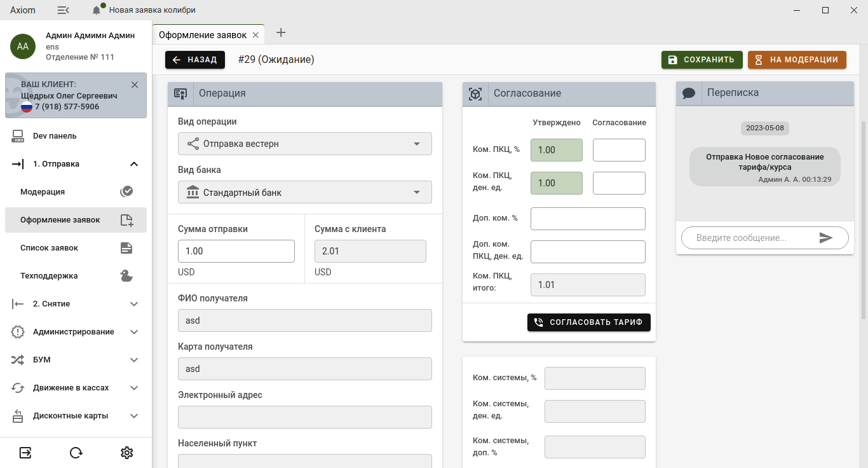The image size is (868, 468).
Task: Expand the БУМ section
Action: (x=134, y=360)
